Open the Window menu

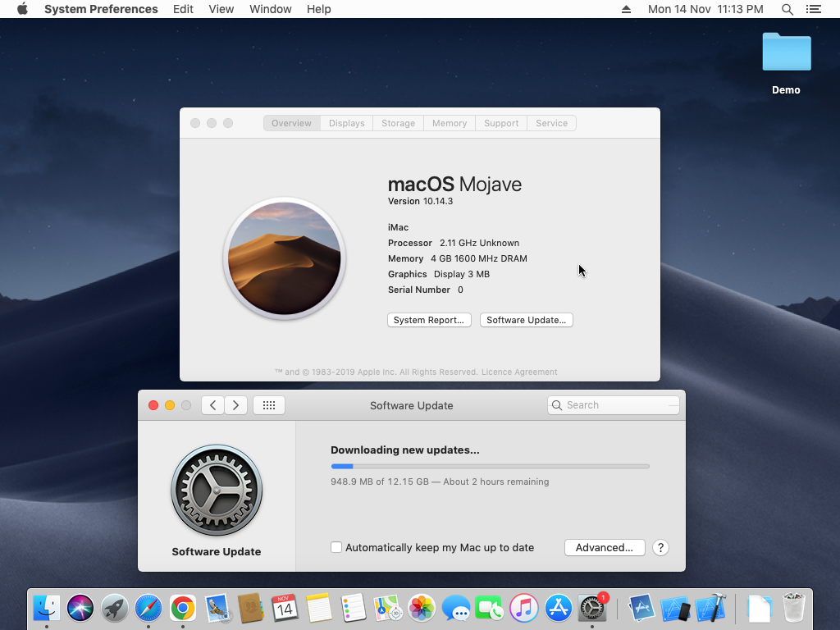(x=271, y=9)
